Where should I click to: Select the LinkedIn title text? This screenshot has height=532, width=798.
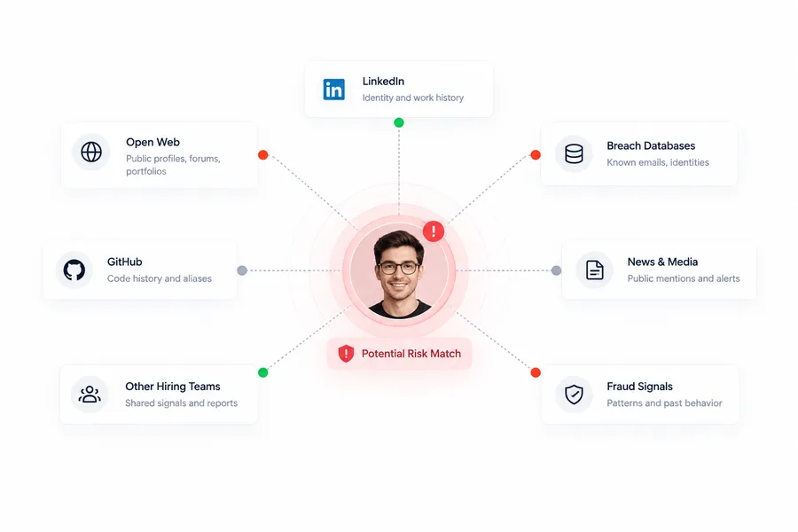click(x=383, y=82)
